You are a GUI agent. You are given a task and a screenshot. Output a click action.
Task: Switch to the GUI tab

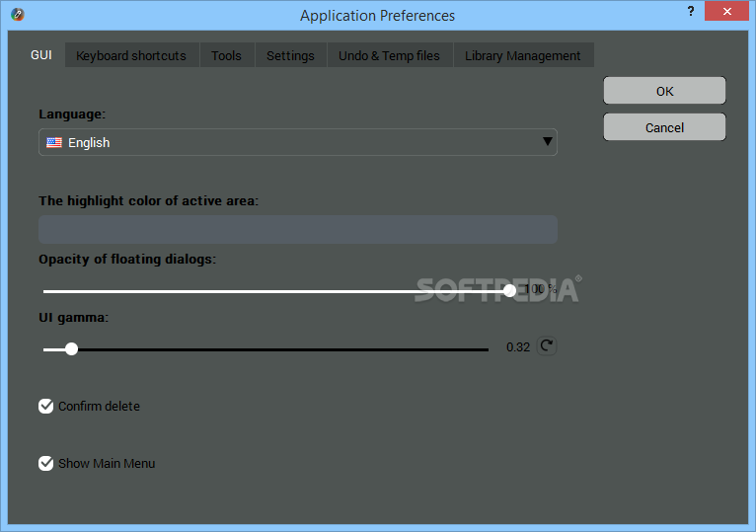click(41, 55)
